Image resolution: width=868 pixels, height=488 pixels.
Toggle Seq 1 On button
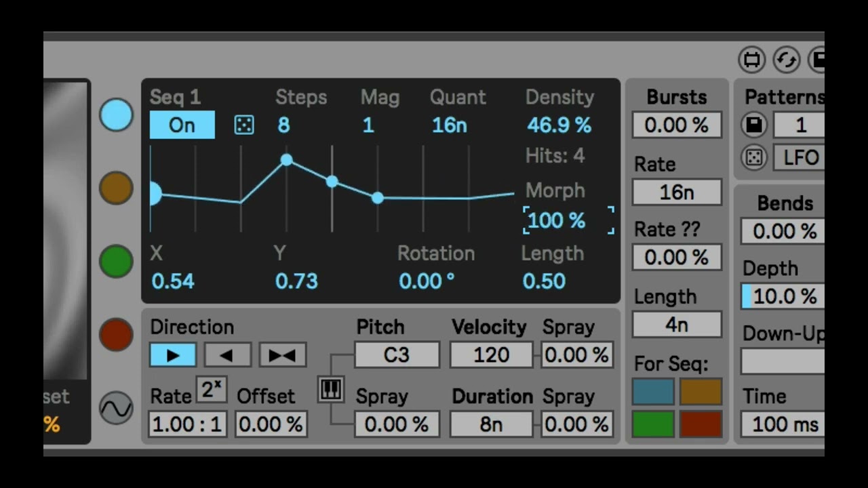pos(182,125)
